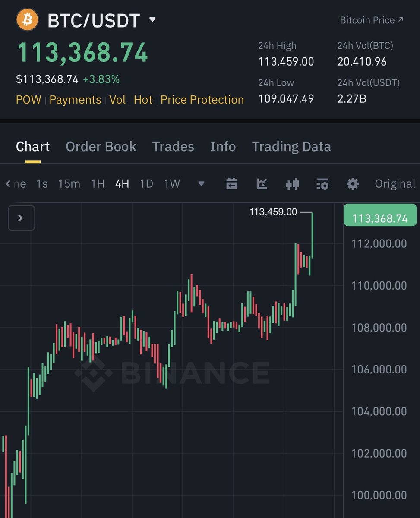Click the 102,000.00 price axis label
This screenshot has height=518, width=420.
(x=379, y=453)
